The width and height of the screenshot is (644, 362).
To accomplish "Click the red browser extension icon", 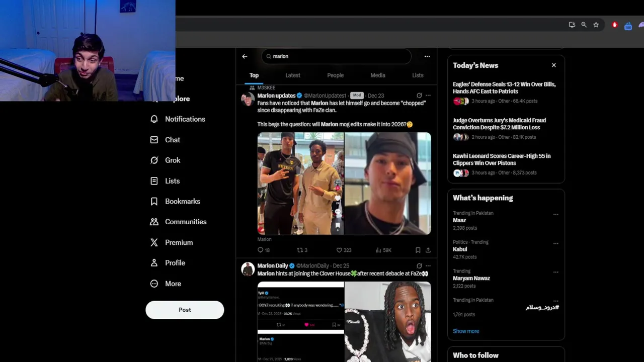I will tap(614, 25).
